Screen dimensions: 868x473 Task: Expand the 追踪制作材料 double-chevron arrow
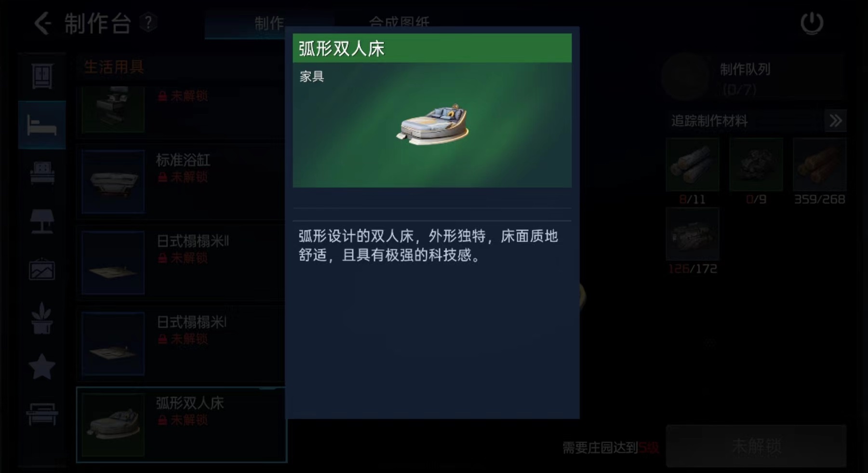click(835, 121)
